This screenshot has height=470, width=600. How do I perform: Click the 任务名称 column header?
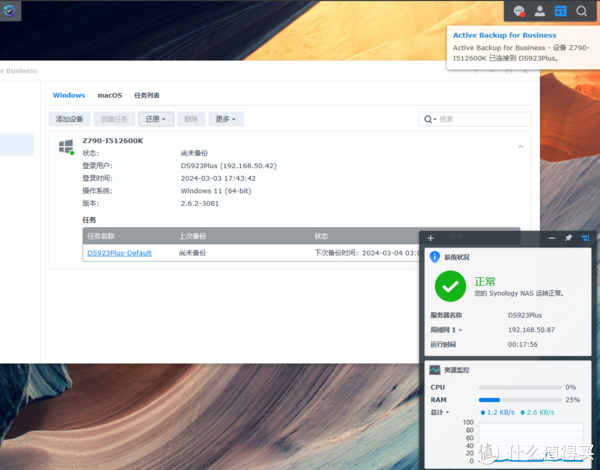101,236
